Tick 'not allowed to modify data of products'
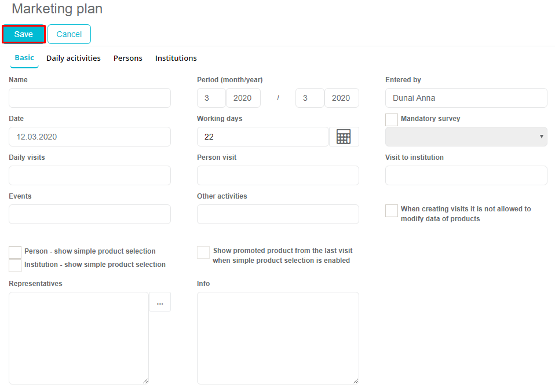The image size is (555, 392). pos(392,211)
